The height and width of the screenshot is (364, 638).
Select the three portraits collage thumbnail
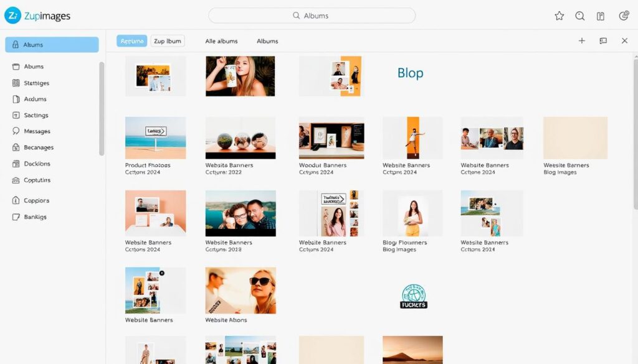[x=492, y=138]
